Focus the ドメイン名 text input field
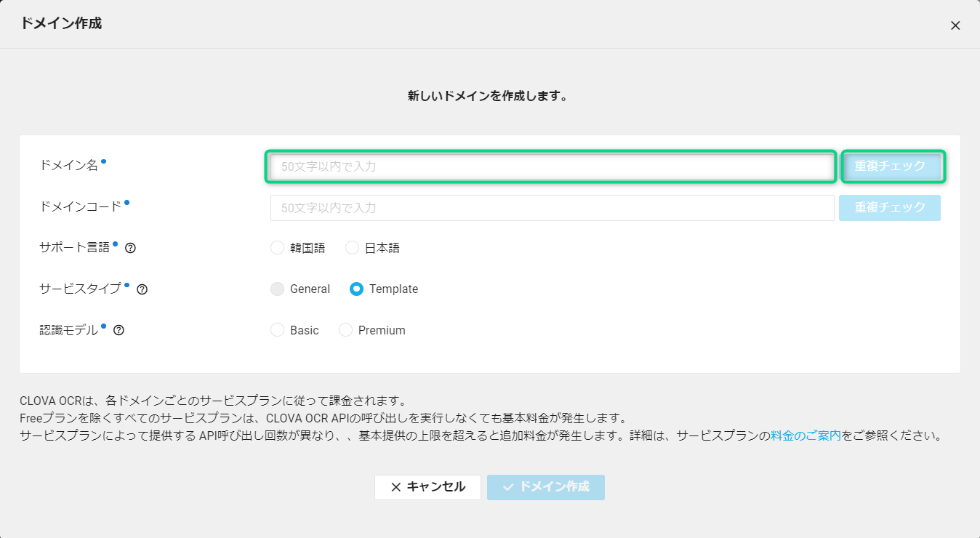Image resolution: width=980 pixels, height=538 pixels. click(x=551, y=166)
